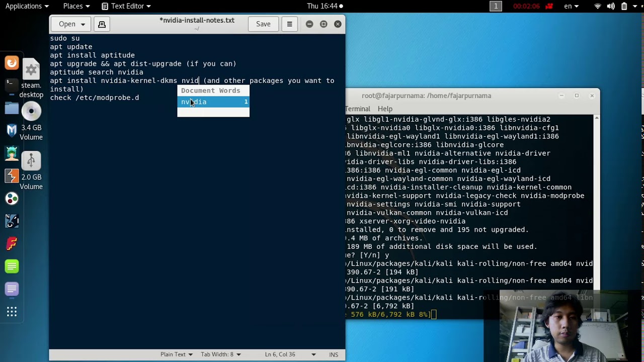
Task: Click the 'aptitude search nvidia' line
Action: (x=97, y=72)
